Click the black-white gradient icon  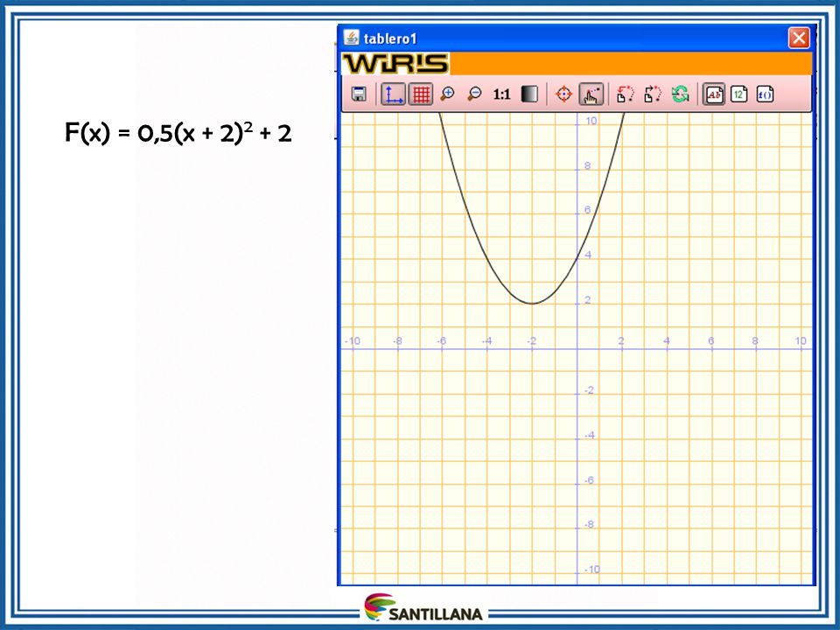point(529,94)
